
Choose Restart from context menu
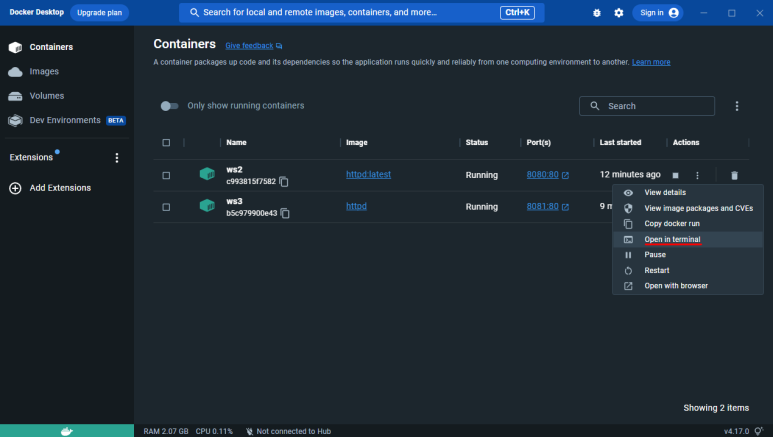688,270
